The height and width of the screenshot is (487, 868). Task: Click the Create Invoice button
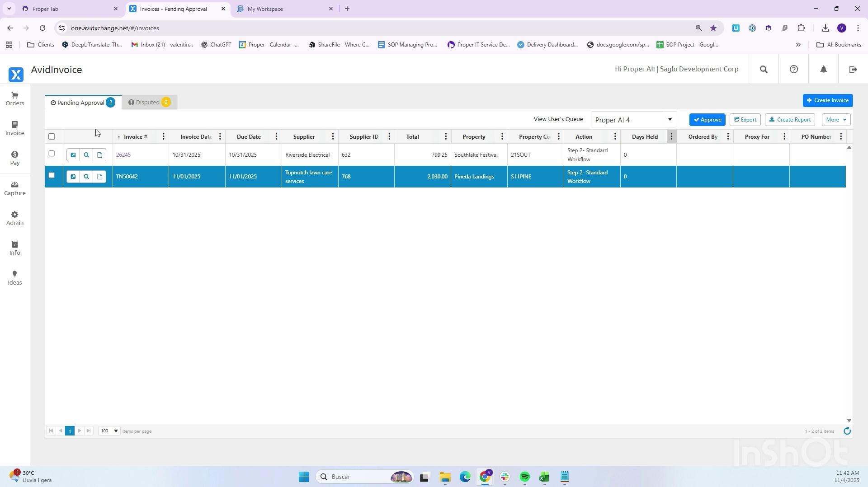pos(828,100)
